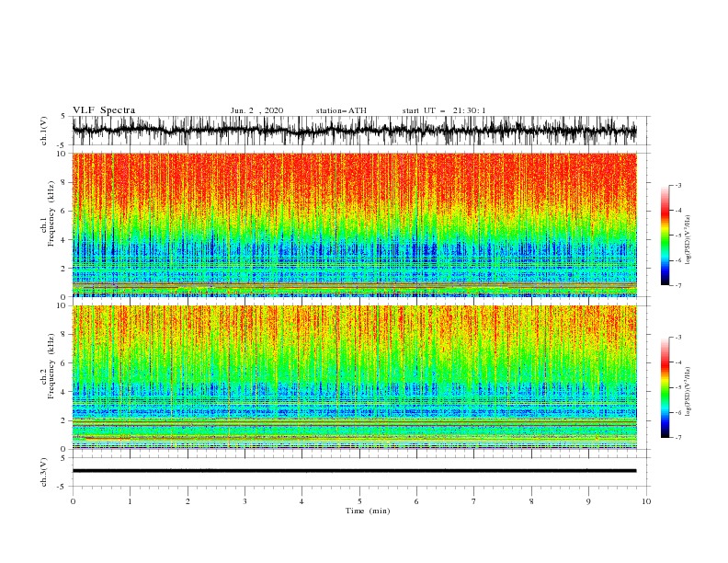
Task: Click the "Time (min)" axis title
Action: point(368,511)
